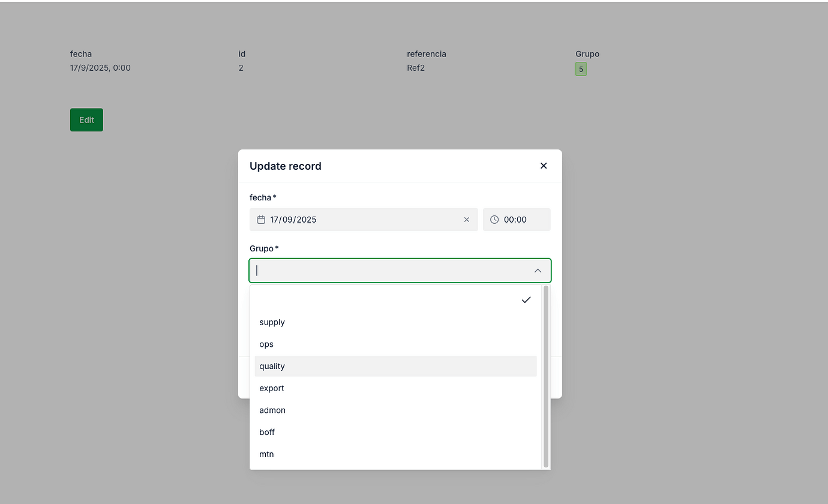The height and width of the screenshot is (504, 828).
Task: Choose the boff option
Action: pos(267,432)
